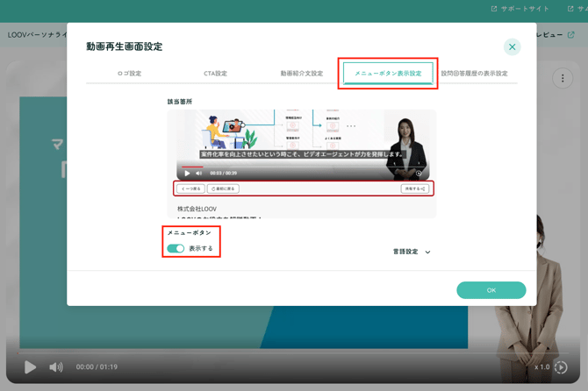Click the 共有する share button
Viewport: 588px width, 391px height.
click(414, 188)
